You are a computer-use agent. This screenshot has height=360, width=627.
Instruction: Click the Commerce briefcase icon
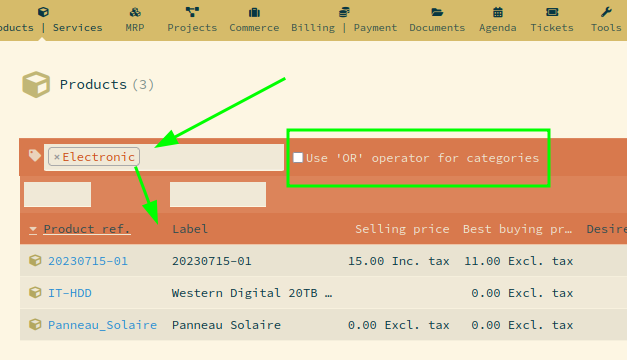click(x=254, y=12)
